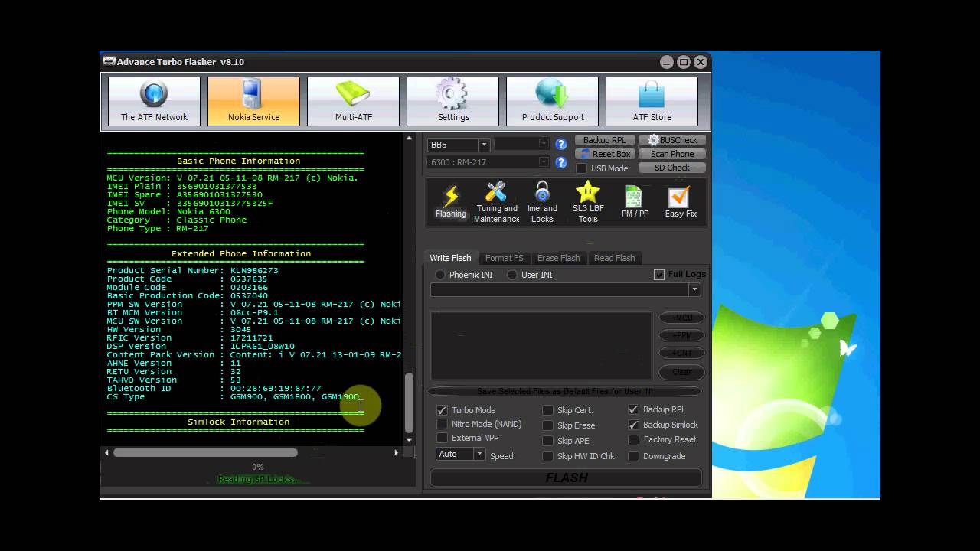The image size is (980, 551).
Task: Open the Multi-ATF module
Action: (353, 101)
